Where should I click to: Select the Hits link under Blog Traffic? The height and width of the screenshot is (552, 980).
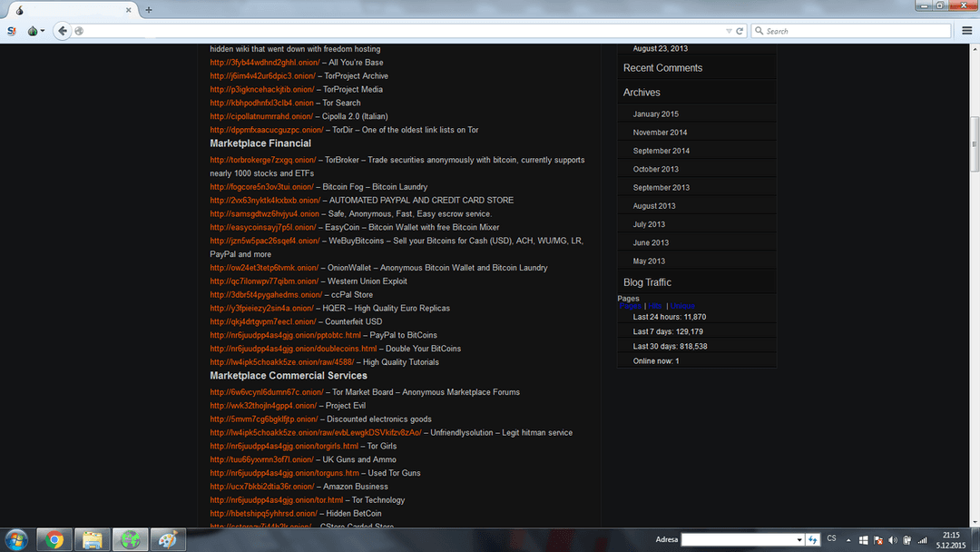pyautogui.click(x=653, y=307)
